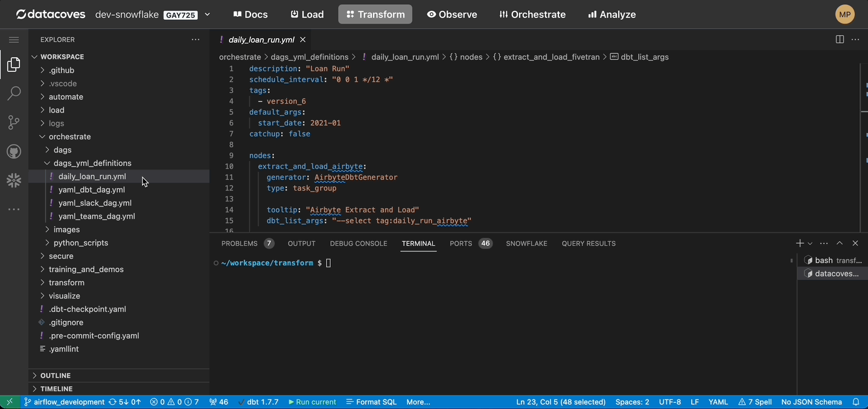This screenshot has height=409, width=868.
Task: Expand the .github folder
Action: 119,70
